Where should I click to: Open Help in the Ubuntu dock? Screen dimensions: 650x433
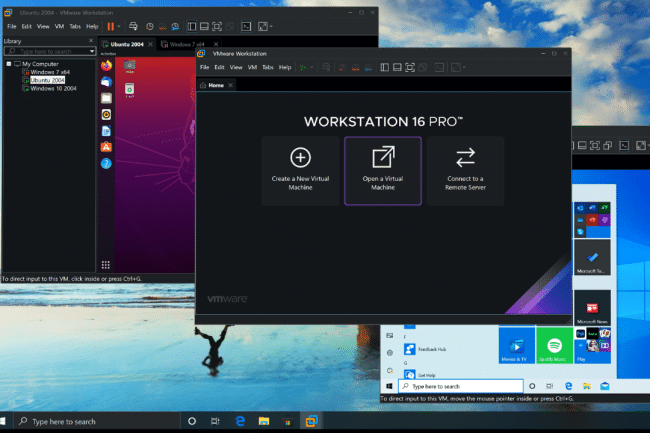[x=106, y=164]
